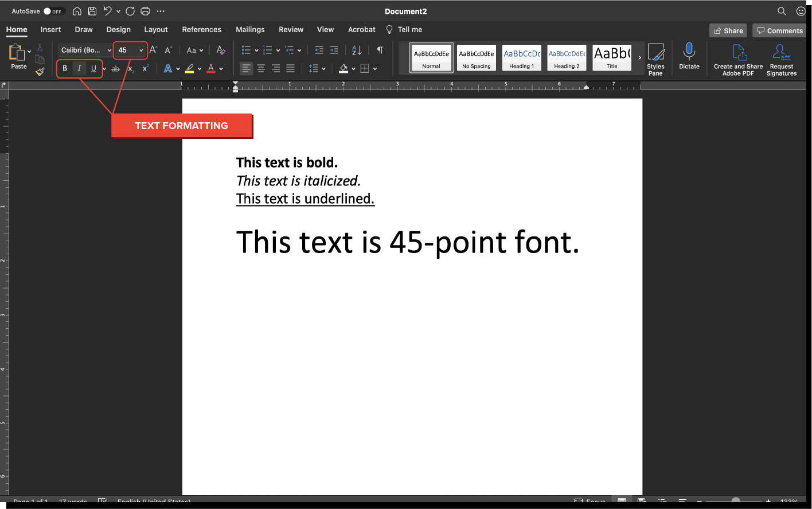Screen dimensions: 812x509
Task: Click the Create and Share Adobe PDF icon
Action: (x=739, y=60)
